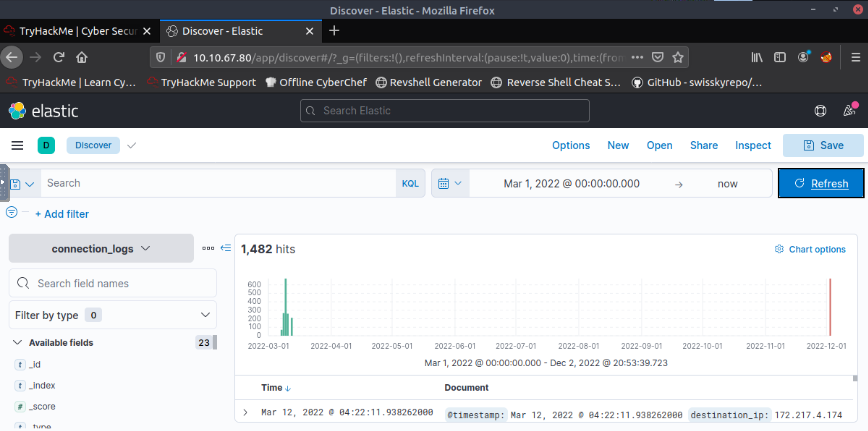Click the FoxyProxy extension icon
The image size is (868, 431).
826,57
